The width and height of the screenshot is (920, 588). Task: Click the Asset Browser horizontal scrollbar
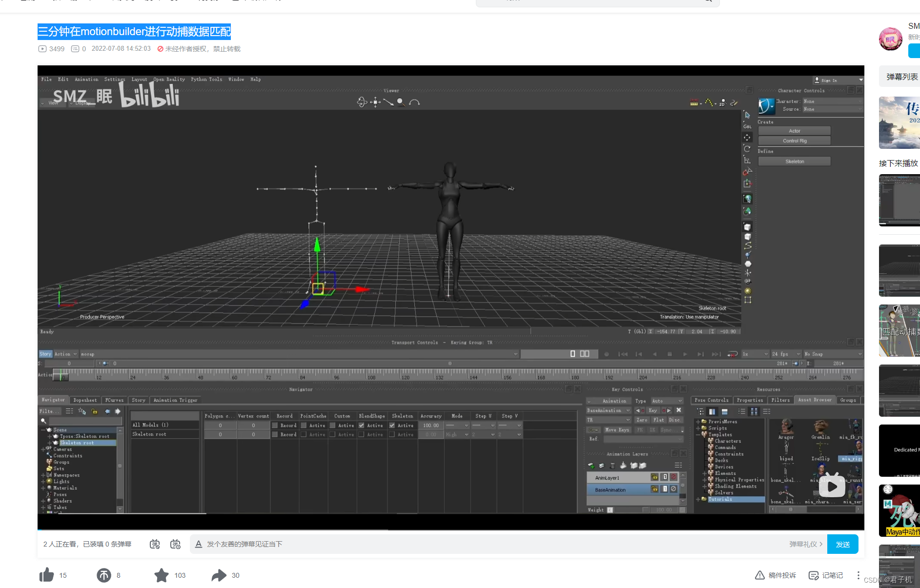pyautogui.click(x=814, y=509)
